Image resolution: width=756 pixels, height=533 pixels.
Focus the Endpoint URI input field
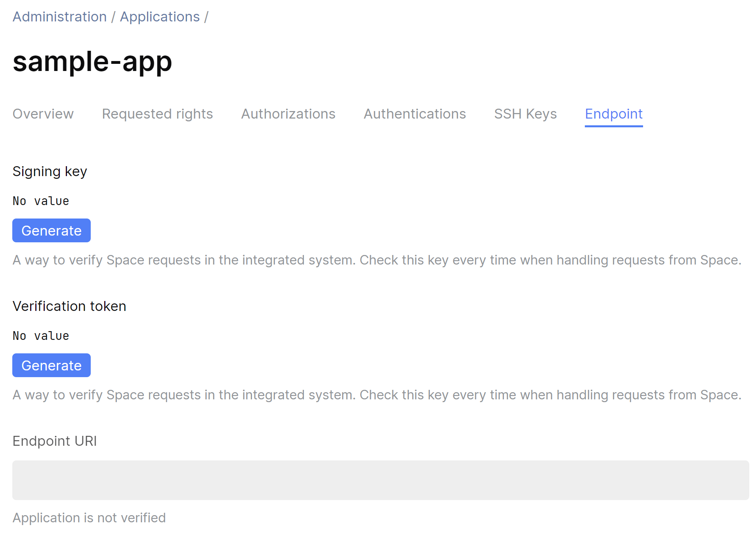coord(380,480)
